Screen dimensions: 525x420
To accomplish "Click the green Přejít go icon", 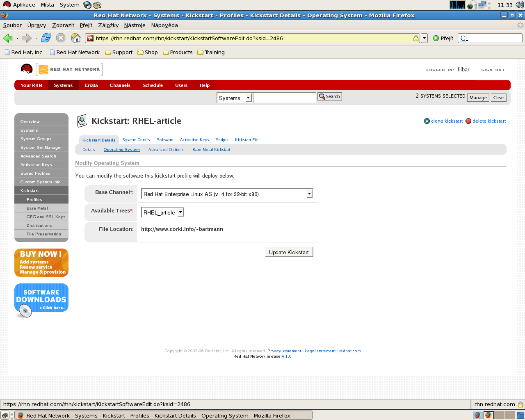I will (436, 38).
